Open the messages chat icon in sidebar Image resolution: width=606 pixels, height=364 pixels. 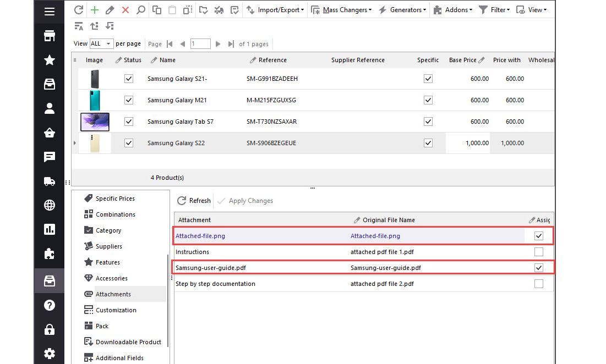point(50,157)
